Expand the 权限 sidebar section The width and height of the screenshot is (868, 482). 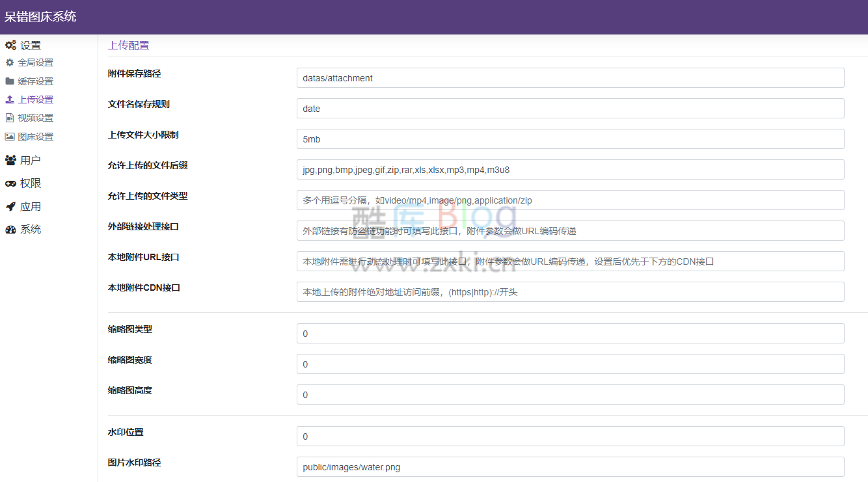31,183
